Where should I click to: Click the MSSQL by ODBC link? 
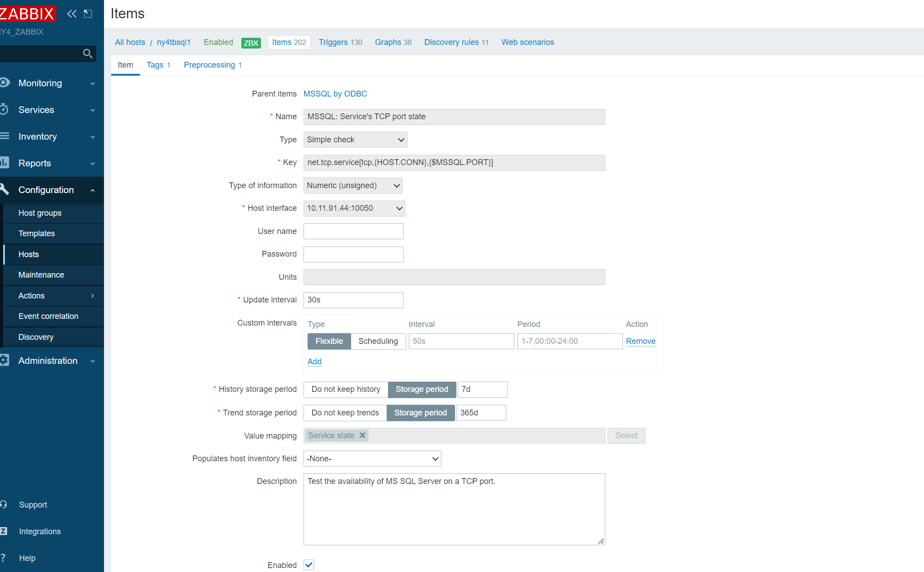(x=335, y=94)
